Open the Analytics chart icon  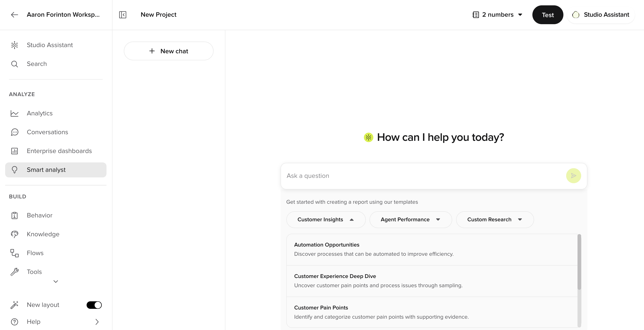(15, 113)
